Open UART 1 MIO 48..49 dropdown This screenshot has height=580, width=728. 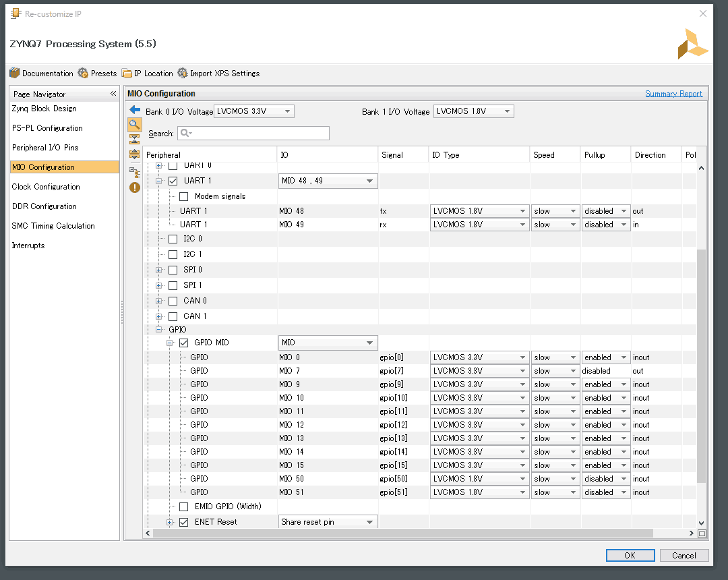[x=328, y=181]
